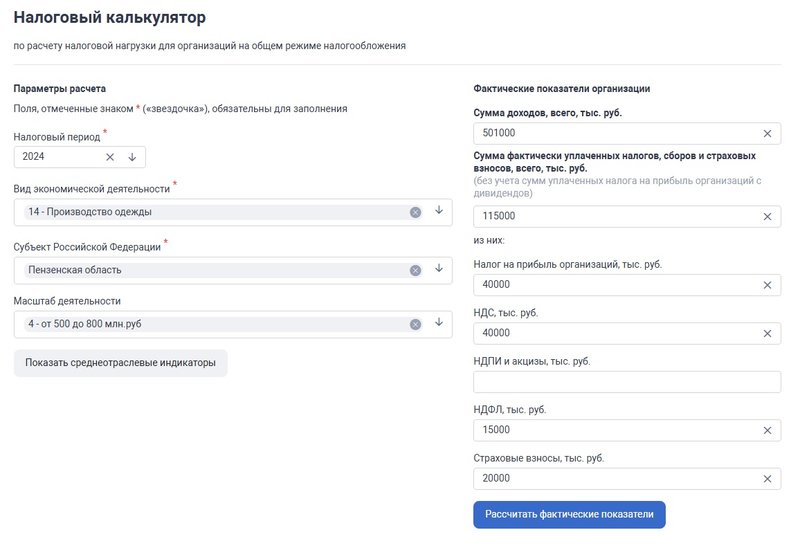Open the Масштаб деятельности dropdown
The image size is (800, 548).
click(438, 323)
